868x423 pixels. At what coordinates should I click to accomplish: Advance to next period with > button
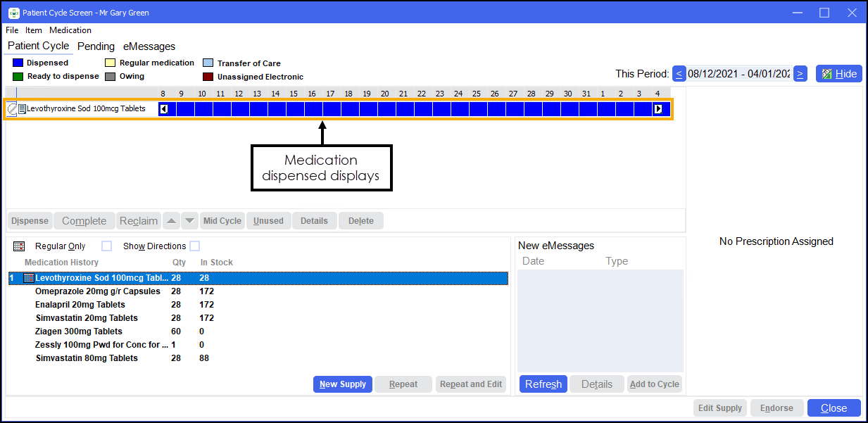click(x=800, y=74)
